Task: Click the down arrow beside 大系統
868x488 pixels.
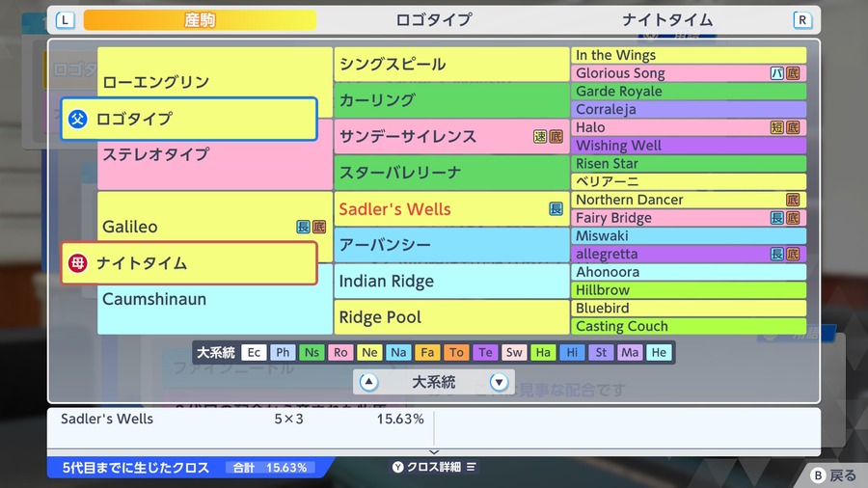Action: (x=499, y=382)
